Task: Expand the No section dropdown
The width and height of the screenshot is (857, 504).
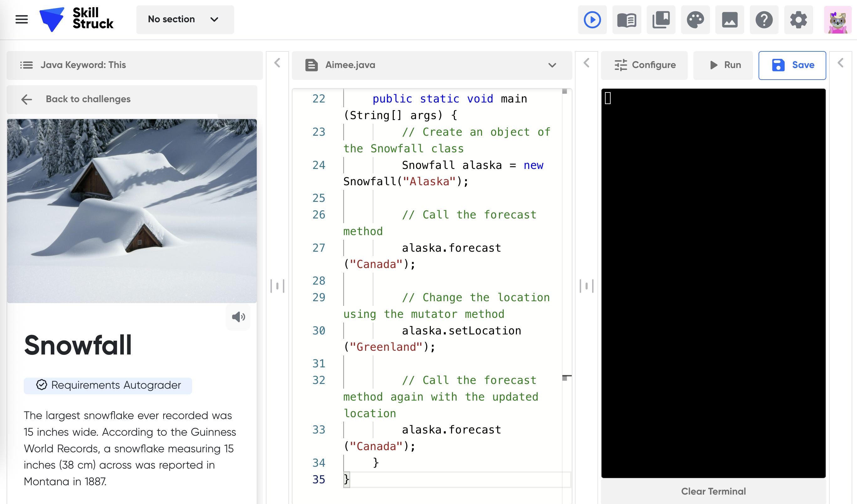Action: (185, 19)
